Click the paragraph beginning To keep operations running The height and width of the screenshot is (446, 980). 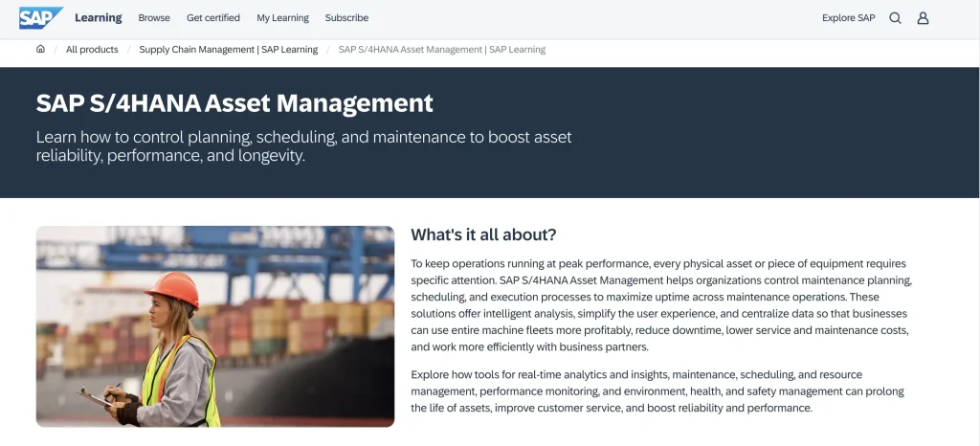coord(661,304)
